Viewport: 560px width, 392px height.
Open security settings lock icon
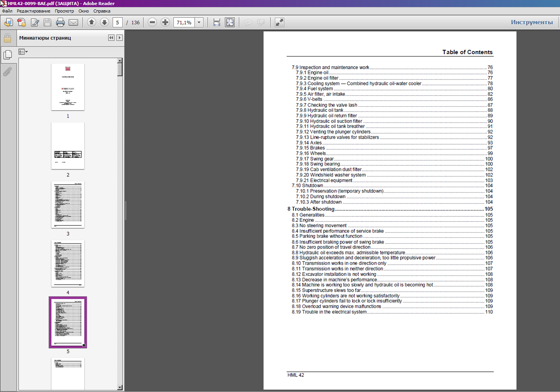click(7, 38)
